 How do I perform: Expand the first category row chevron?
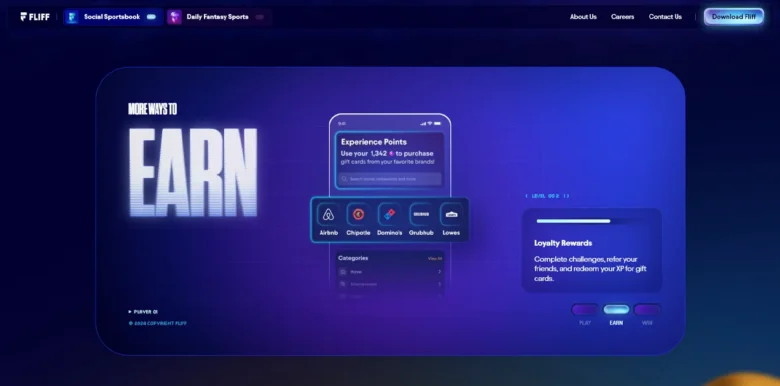439,272
